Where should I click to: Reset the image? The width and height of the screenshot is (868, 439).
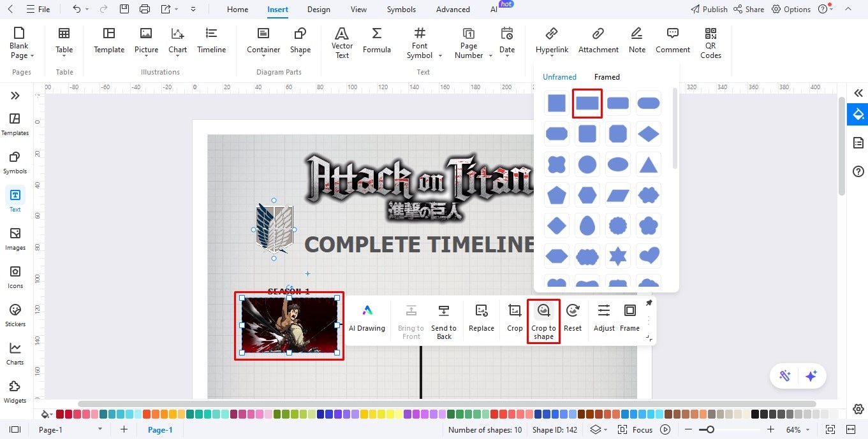pos(573,317)
